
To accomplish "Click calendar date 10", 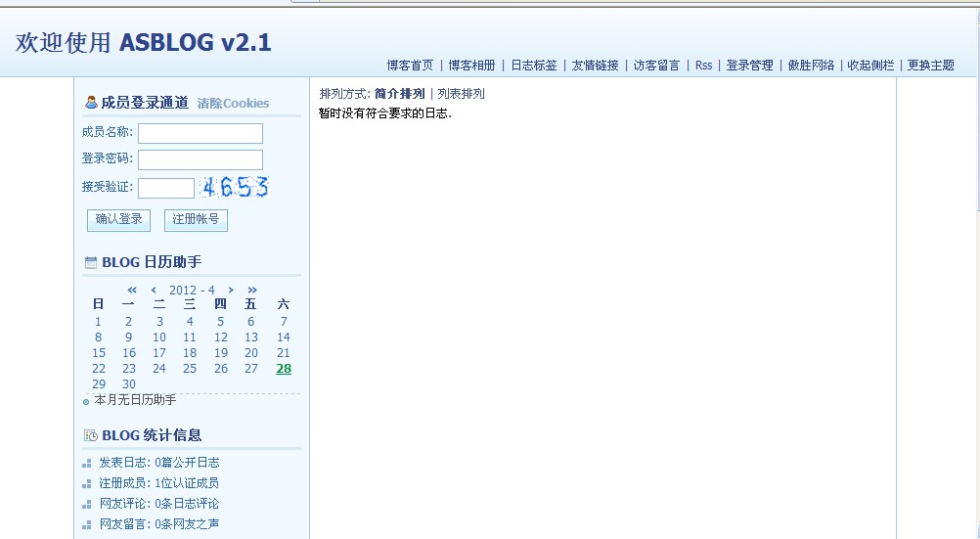I will (159, 337).
